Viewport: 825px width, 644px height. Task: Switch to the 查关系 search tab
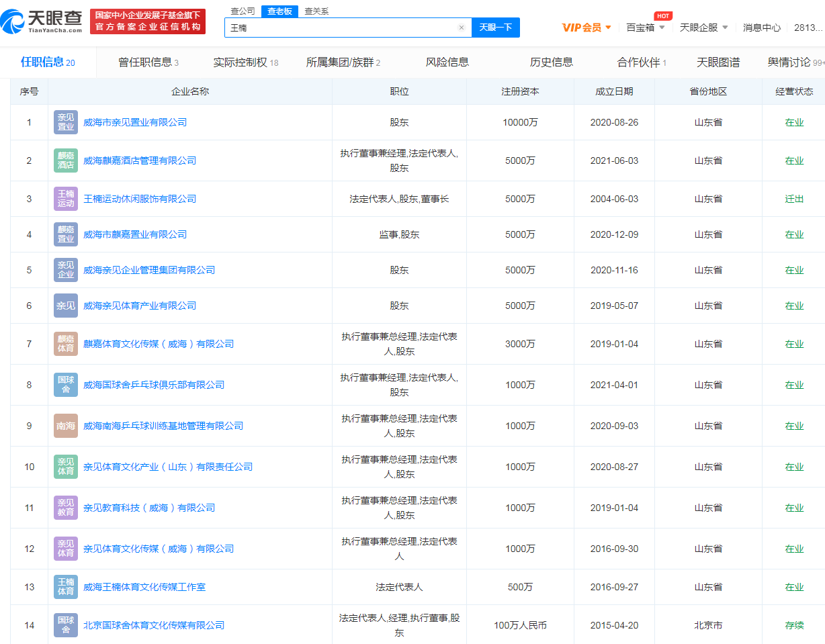pos(316,11)
